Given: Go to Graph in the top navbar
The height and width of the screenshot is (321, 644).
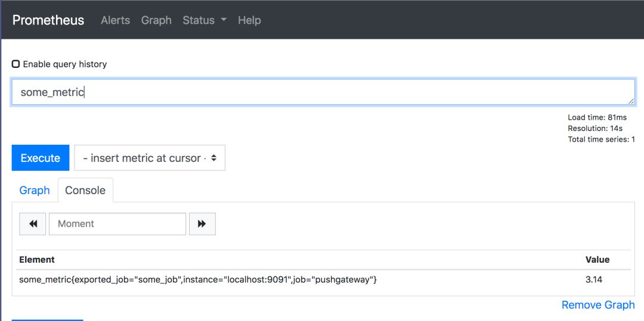Looking at the screenshot, I should coord(156,20).
